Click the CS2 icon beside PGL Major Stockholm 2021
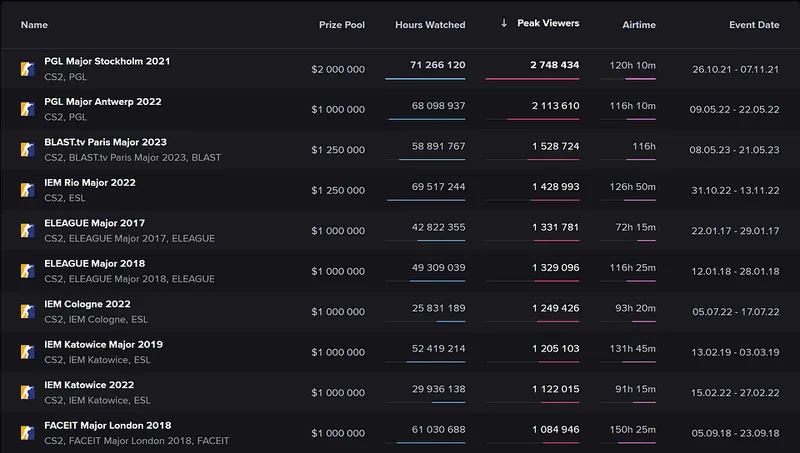 pos(28,69)
